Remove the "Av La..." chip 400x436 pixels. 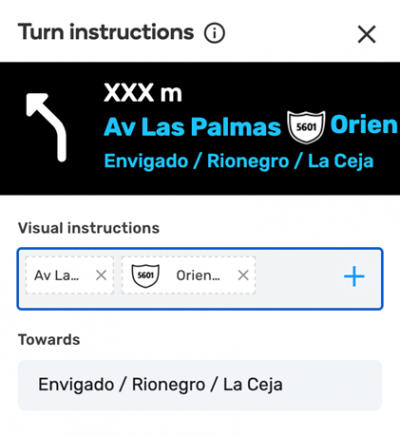coord(101,275)
